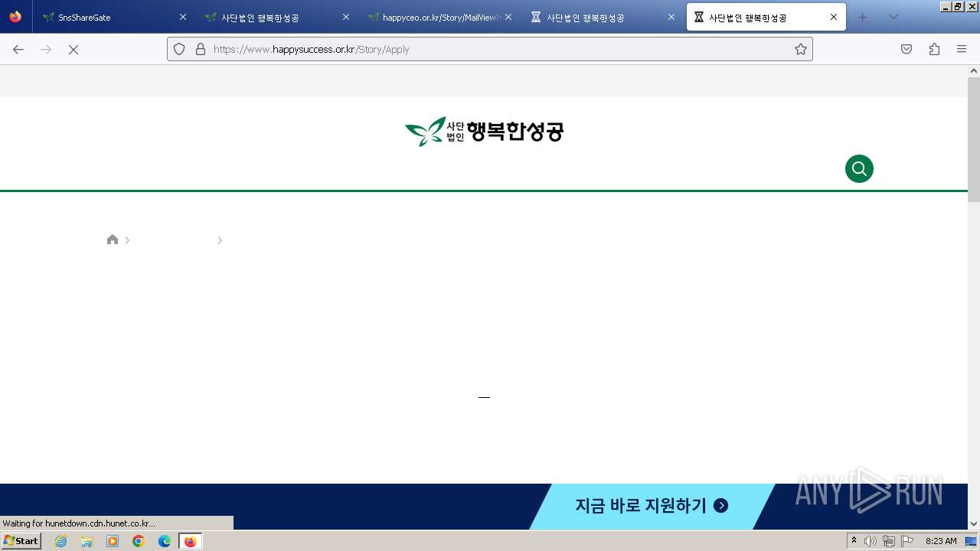Image resolution: width=980 pixels, height=551 pixels.
Task: Close the active 사단법인 행복한성공 tab
Action: (x=834, y=17)
